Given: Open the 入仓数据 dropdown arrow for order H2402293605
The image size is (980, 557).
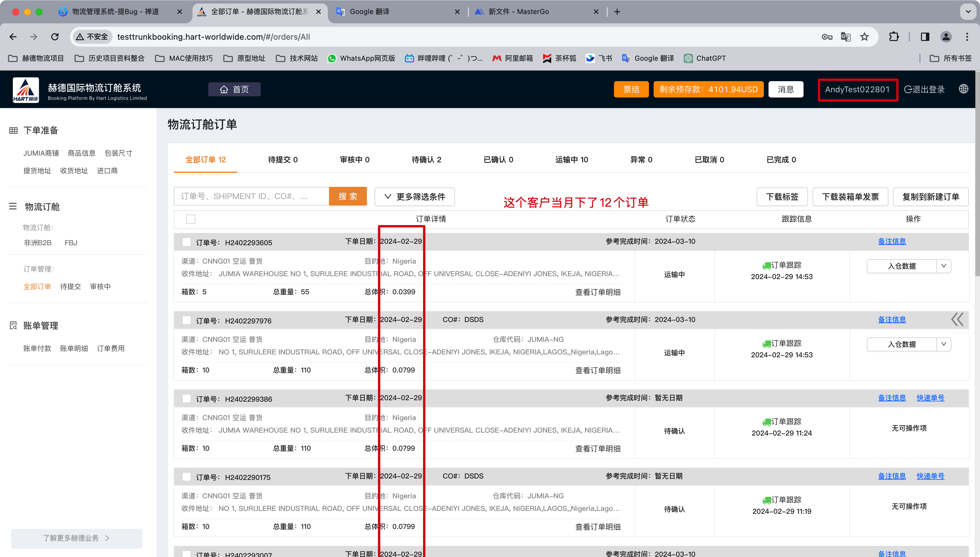Looking at the screenshot, I should (944, 266).
